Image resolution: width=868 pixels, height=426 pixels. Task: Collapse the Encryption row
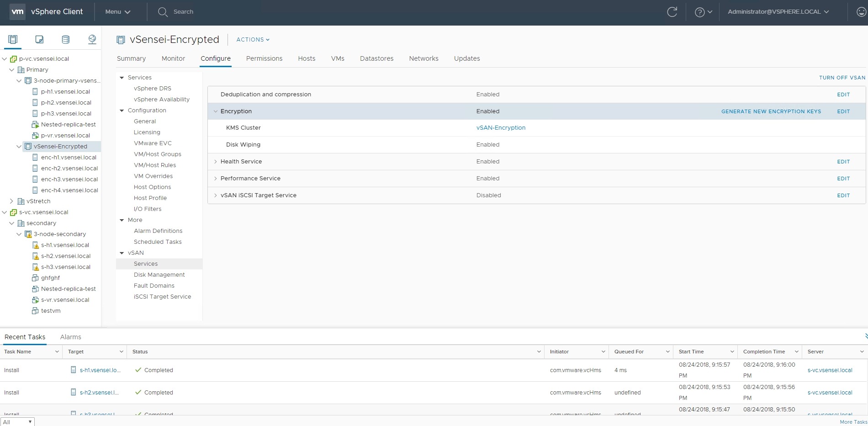[x=216, y=111]
